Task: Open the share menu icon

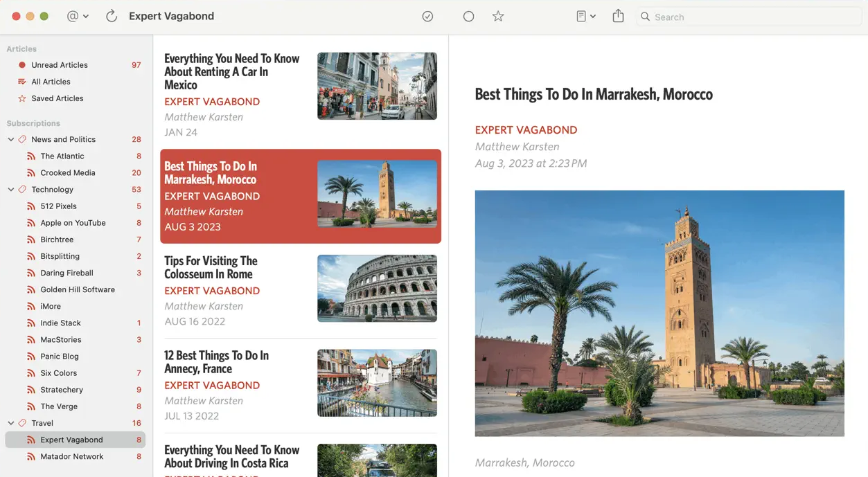Action: [618, 16]
